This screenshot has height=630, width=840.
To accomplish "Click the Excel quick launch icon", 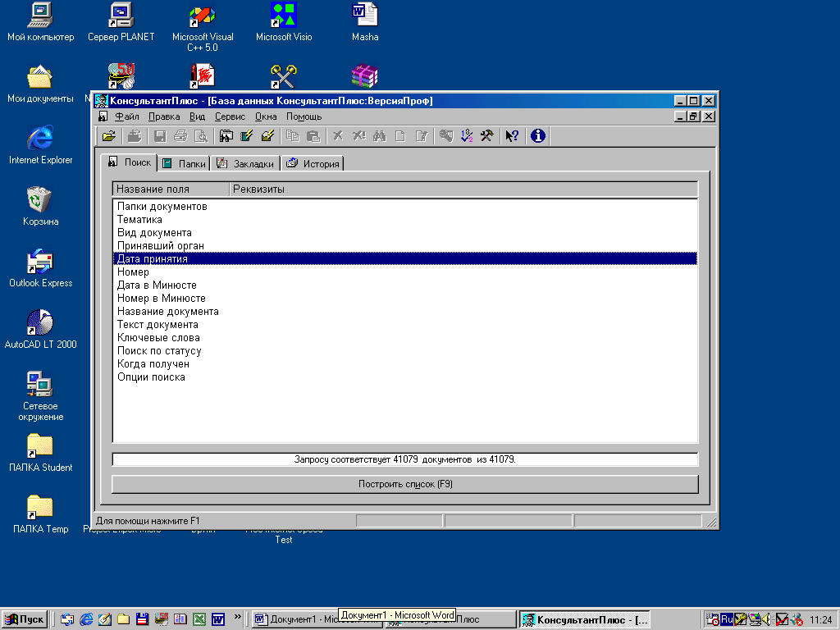I will [x=199, y=620].
